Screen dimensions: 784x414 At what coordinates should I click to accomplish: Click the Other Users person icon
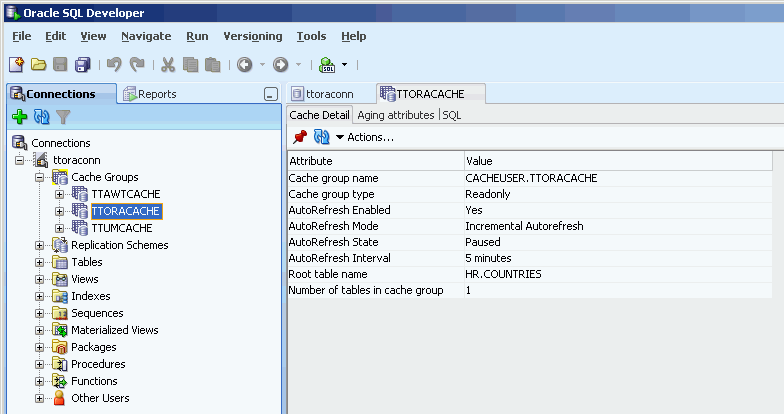pyautogui.click(x=60, y=398)
